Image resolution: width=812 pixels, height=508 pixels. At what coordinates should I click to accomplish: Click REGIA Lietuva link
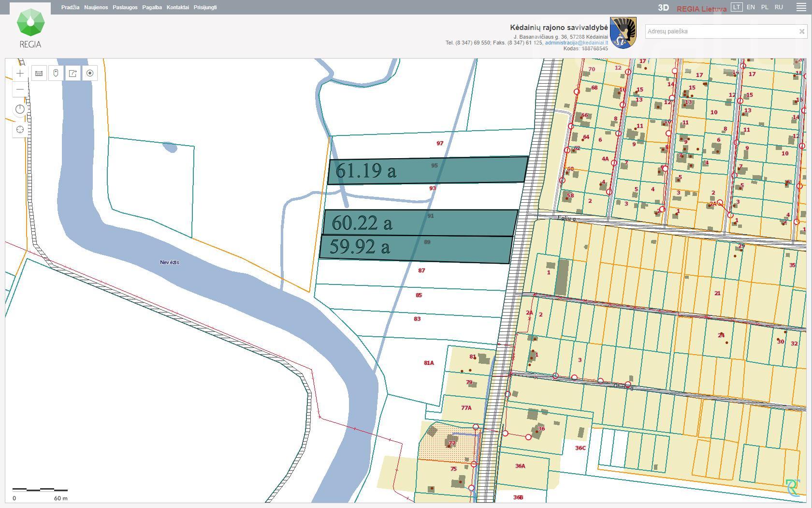(701, 9)
